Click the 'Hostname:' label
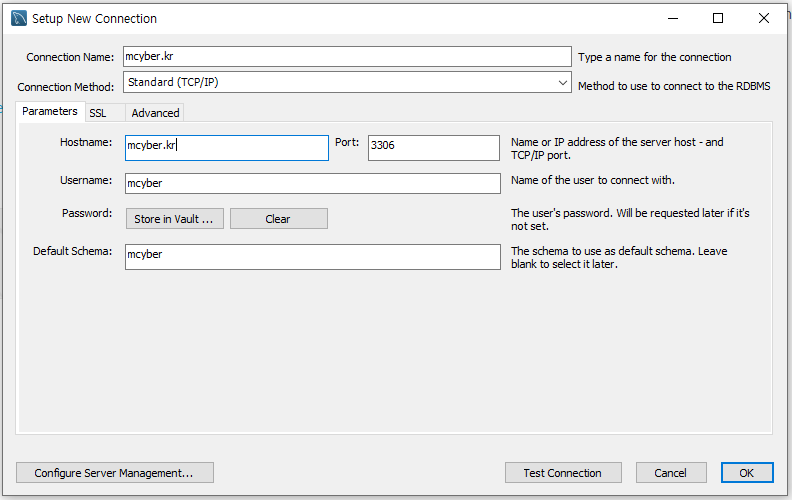 pyautogui.click(x=86, y=142)
